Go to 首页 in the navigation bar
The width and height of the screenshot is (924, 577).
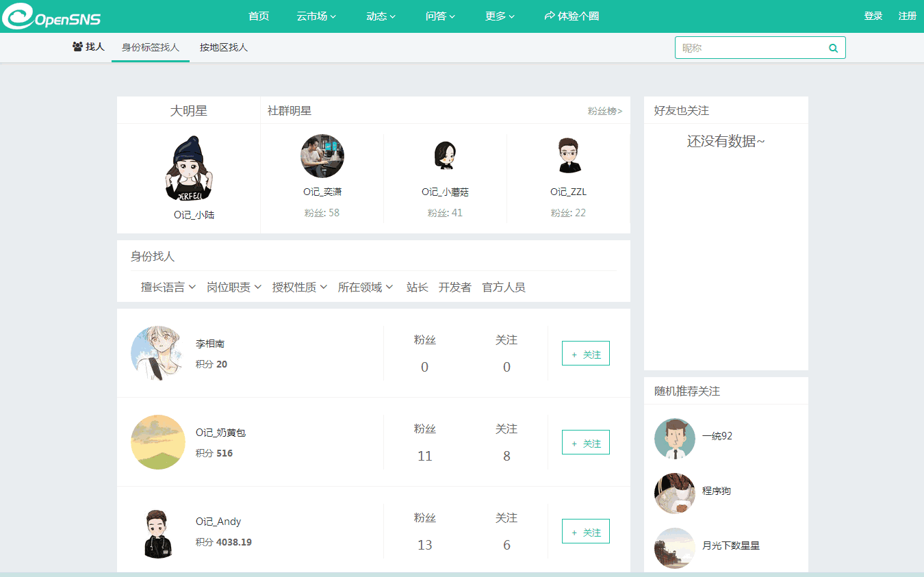(259, 16)
